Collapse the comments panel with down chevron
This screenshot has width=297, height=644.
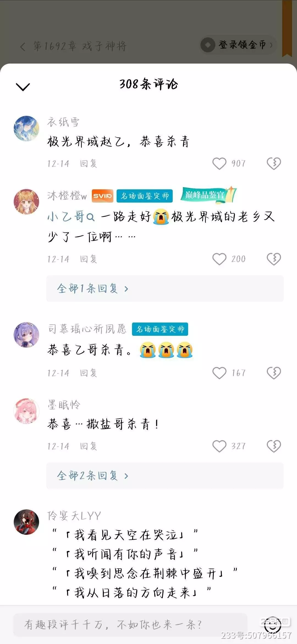23,87
